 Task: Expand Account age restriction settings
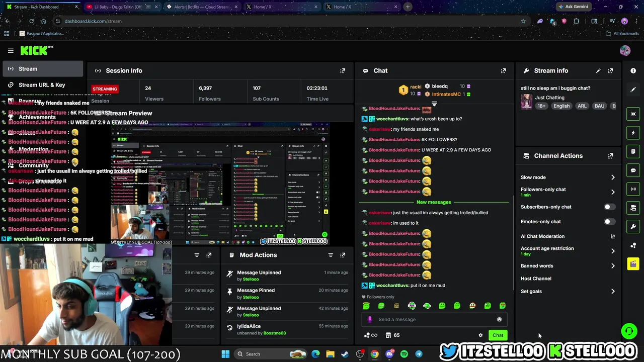[613, 251]
